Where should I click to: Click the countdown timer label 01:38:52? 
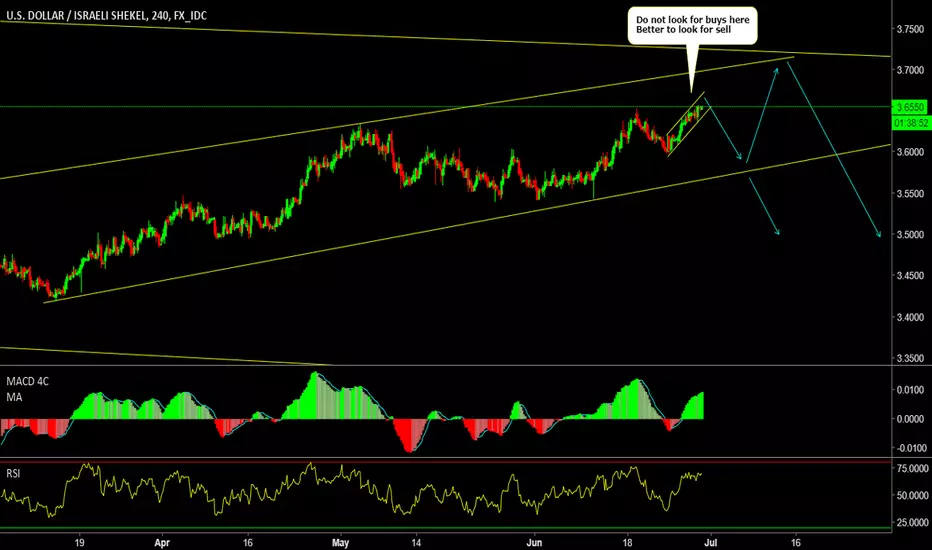[x=911, y=123]
